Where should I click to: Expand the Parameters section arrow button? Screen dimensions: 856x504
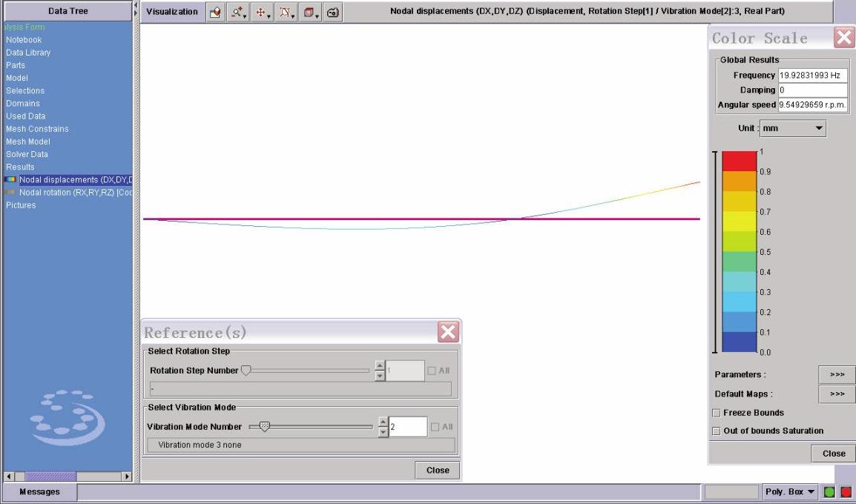[836, 375]
